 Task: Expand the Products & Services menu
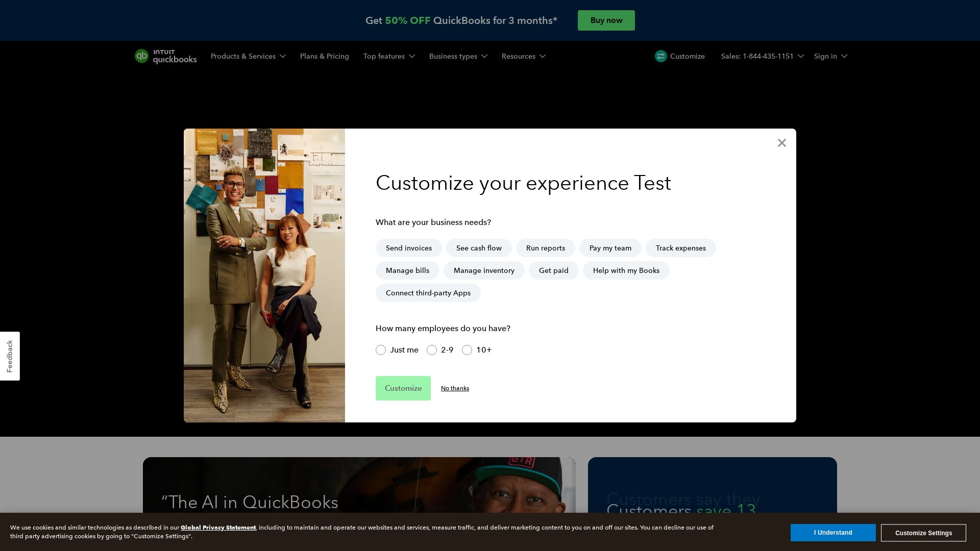(x=248, y=56)
